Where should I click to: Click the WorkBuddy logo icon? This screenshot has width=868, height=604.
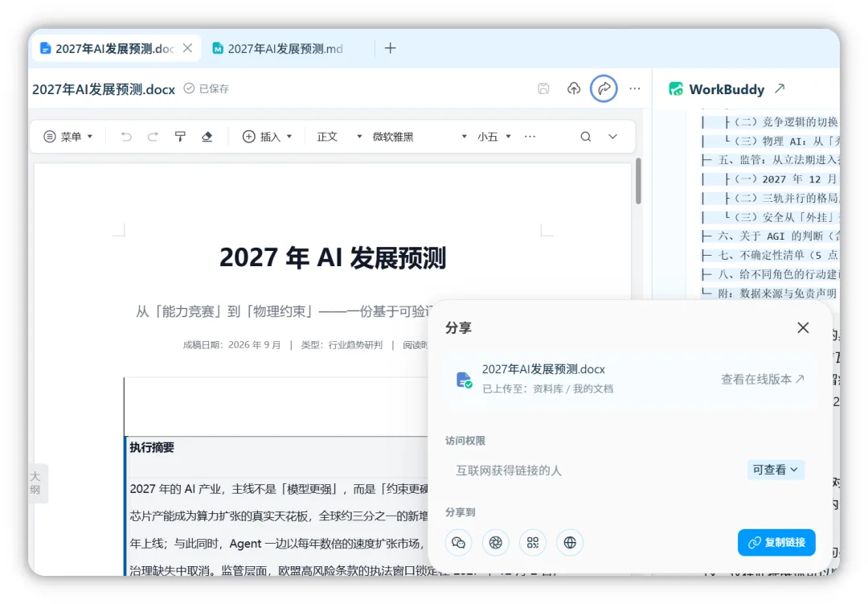click(676, 88)
